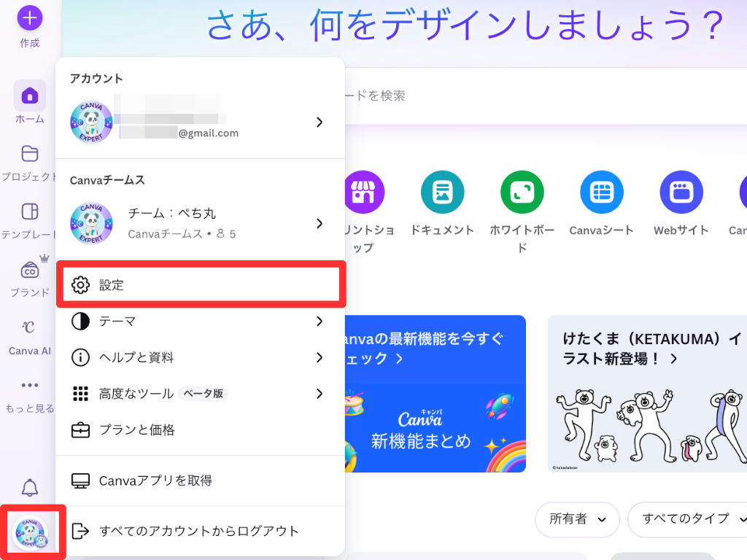Open the 所有者 owner dropdown

(x=577, y=519)
